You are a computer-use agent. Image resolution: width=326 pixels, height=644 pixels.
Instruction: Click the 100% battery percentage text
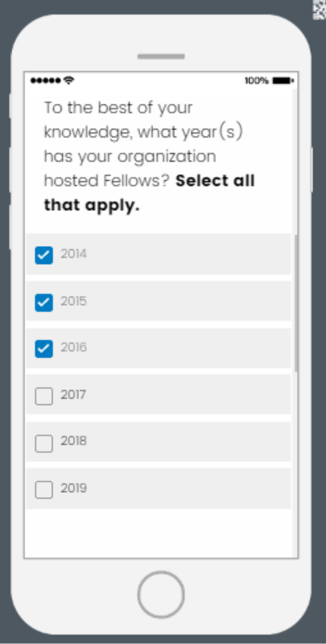point(257,80)
